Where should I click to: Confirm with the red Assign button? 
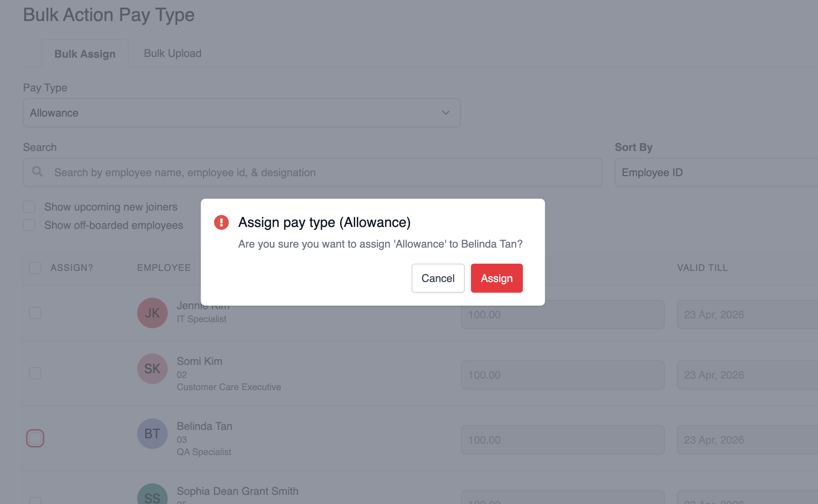pyautogui.click(x=496, y=278)
